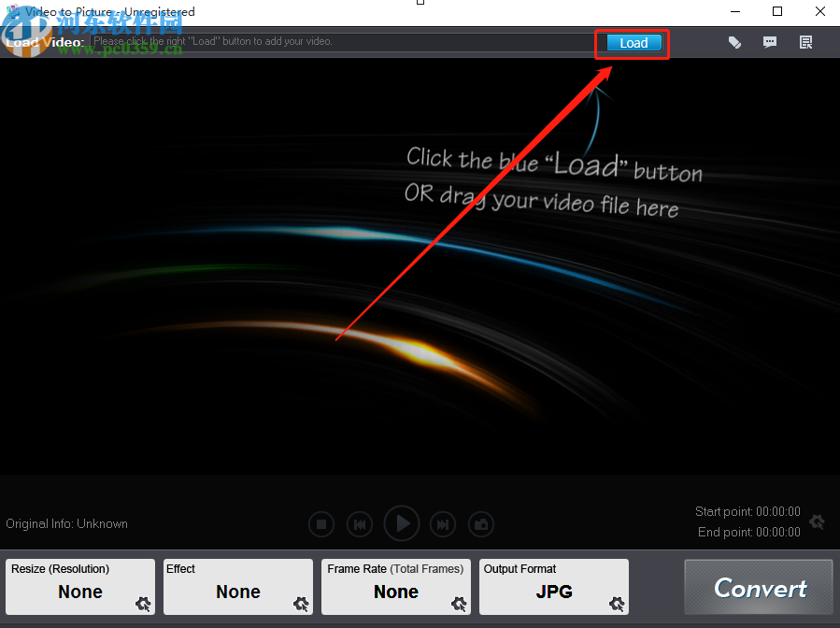This screenshot has height=628, width=840.
Task: Open the Resize (Resolution) None panel
Action: coord(80,587)
